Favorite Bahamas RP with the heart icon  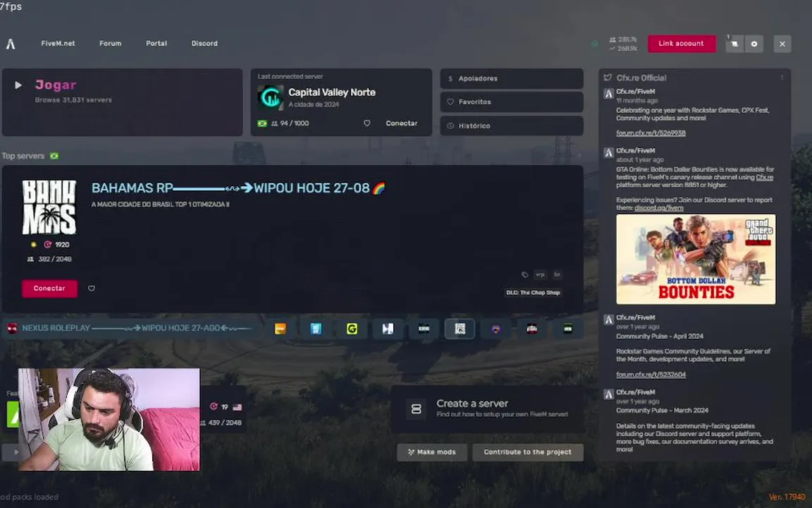91,289
